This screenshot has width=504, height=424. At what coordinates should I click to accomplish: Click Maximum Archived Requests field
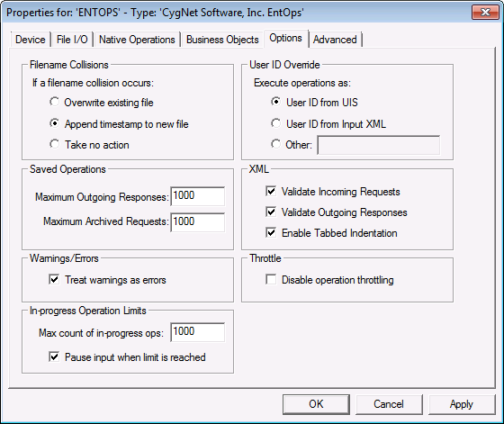point(198,221)
